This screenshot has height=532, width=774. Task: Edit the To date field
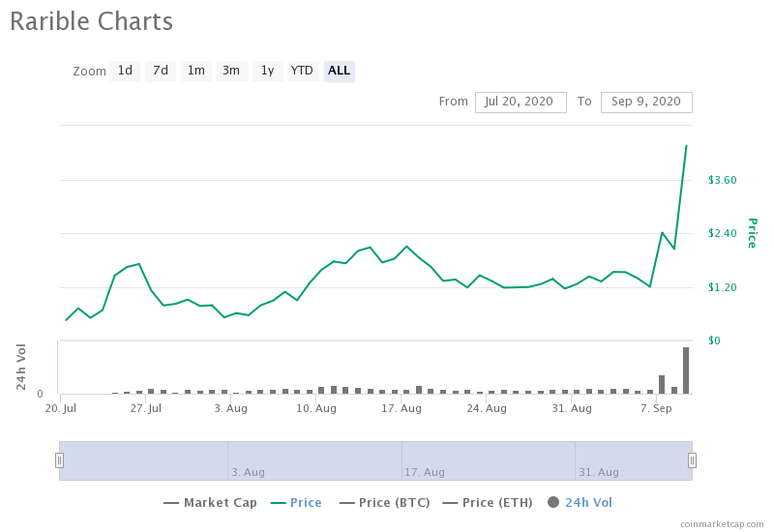646,103
